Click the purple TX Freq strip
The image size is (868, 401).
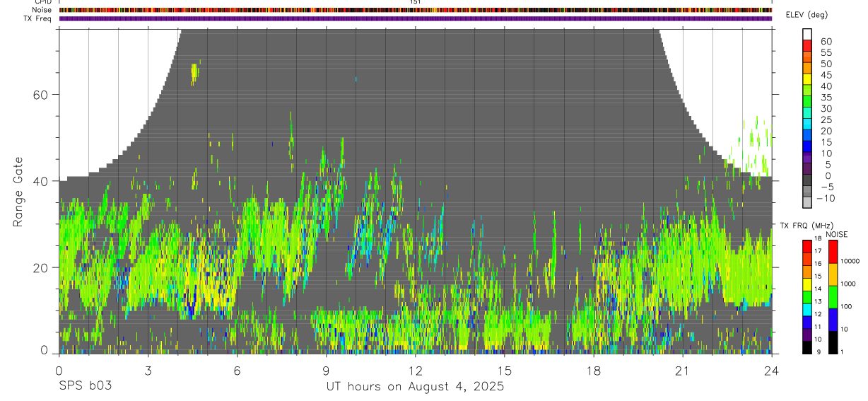pos(415,18)
